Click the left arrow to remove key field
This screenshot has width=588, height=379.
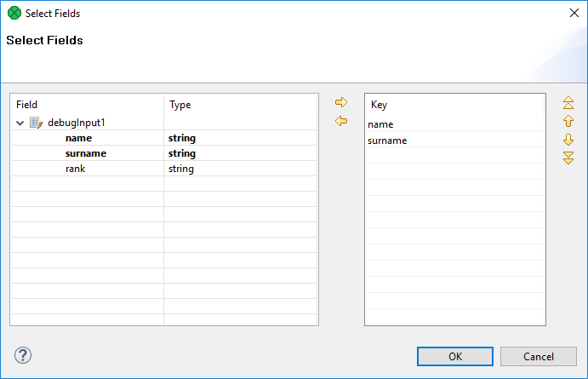341,121
